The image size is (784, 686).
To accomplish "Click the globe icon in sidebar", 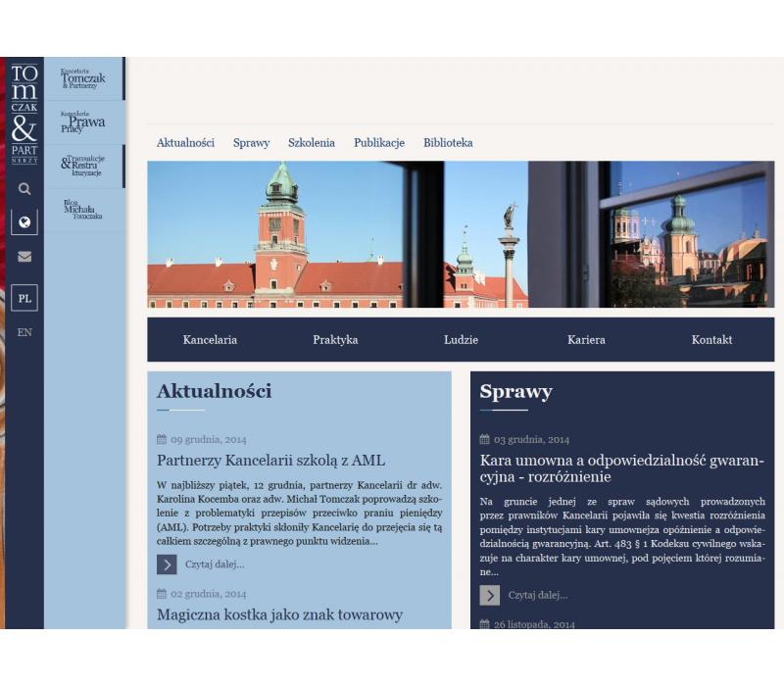I will (24, 222).
